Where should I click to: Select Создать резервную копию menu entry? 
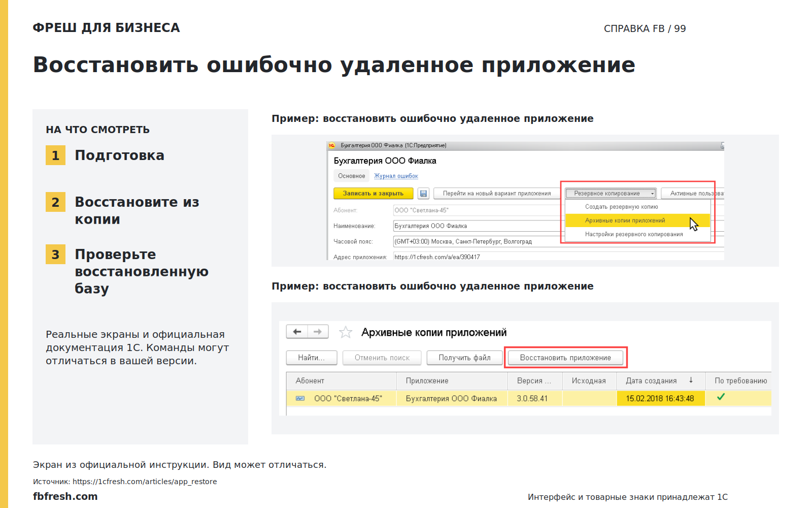(621, 207)
